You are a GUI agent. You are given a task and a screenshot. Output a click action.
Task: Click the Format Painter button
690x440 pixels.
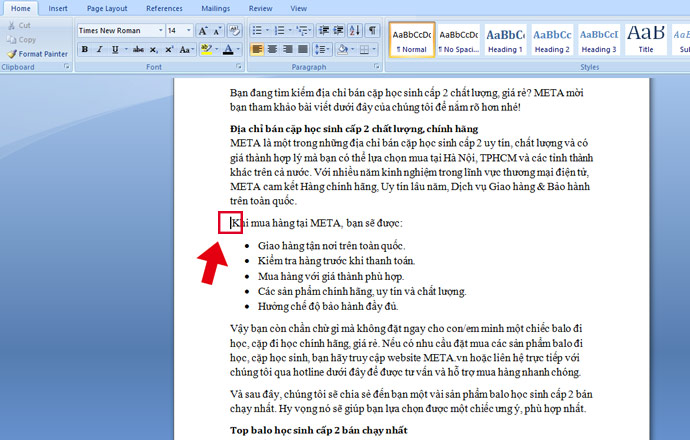[37, 53]
